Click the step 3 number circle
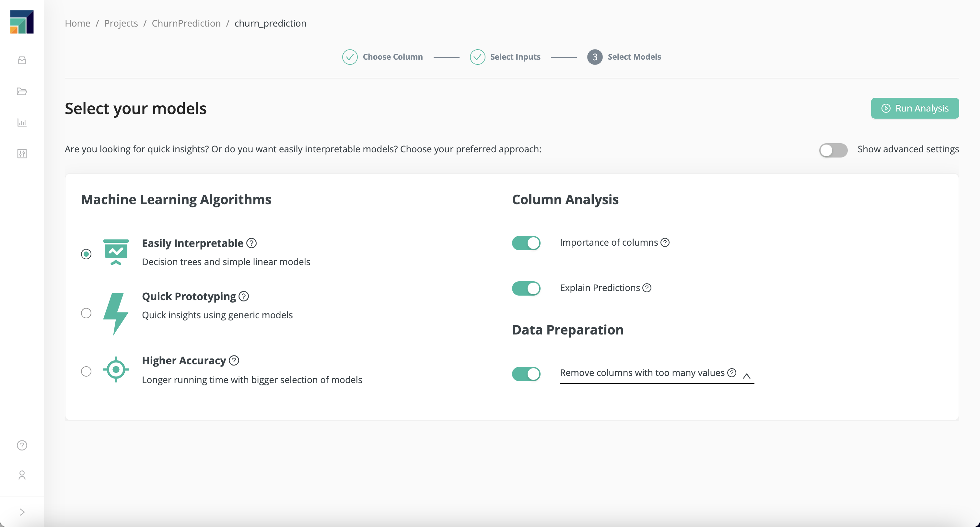 click(x=595, y=57)
